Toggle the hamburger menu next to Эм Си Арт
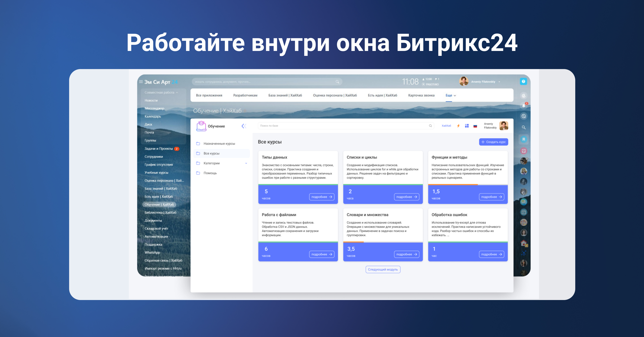The height and width of the screenshot is (337, 644). (x=141, y=82)
